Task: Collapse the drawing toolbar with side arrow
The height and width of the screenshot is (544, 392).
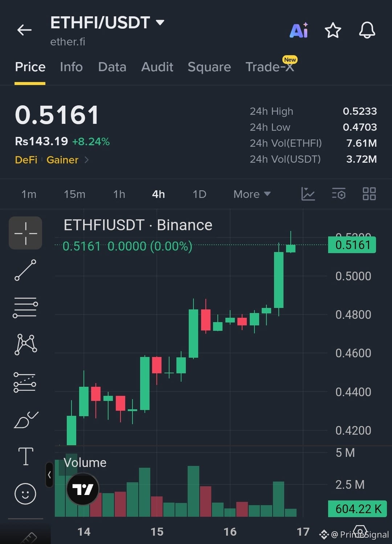Action: 49,475
